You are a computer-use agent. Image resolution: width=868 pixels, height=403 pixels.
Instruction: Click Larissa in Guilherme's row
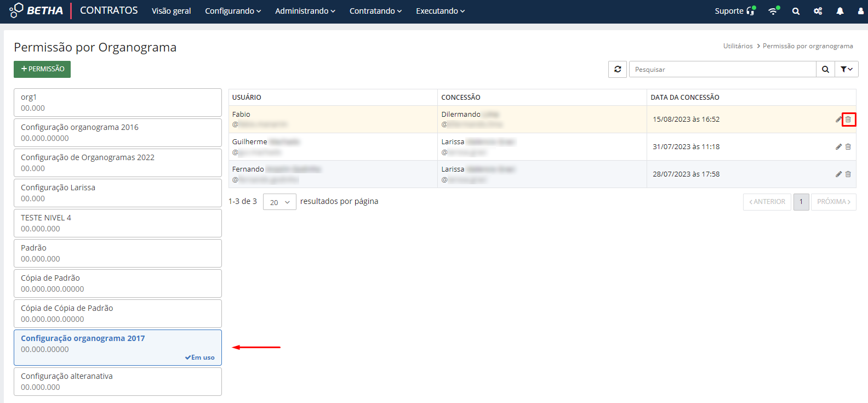coord(453,141)
